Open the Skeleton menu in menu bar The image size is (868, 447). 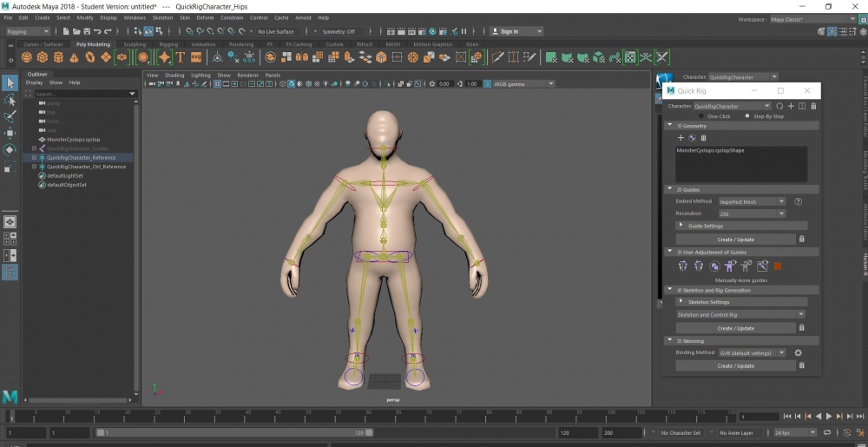pyautogui.click(x=162, y=17)
